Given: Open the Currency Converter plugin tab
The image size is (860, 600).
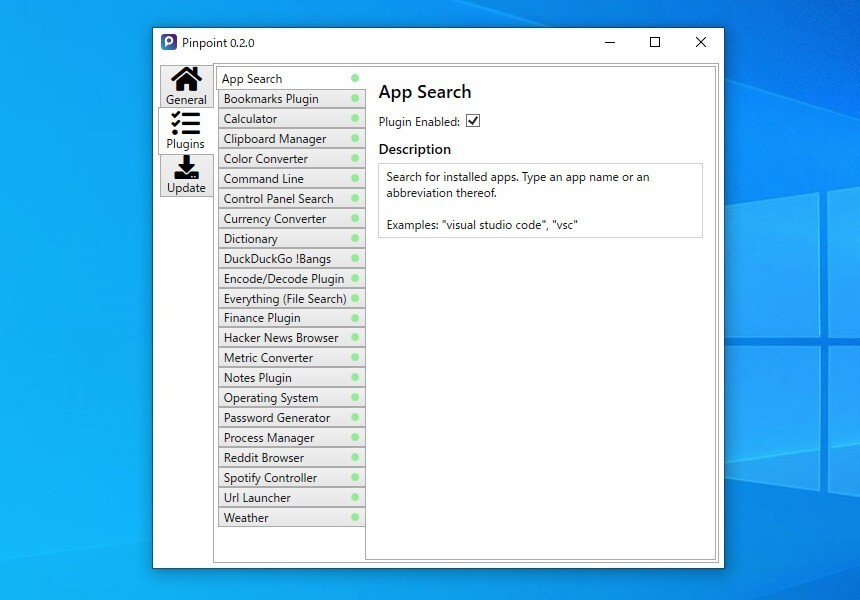Looking at the screenshot, I should coord(275,219).
